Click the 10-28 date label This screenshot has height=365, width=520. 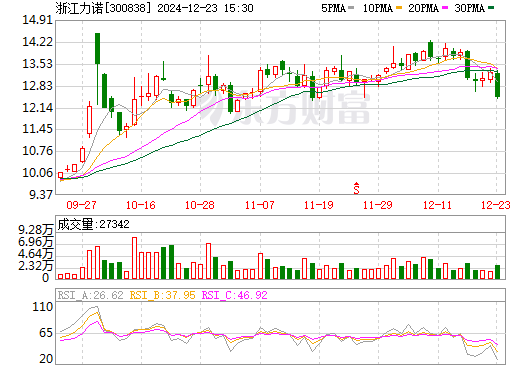(200, 205)
